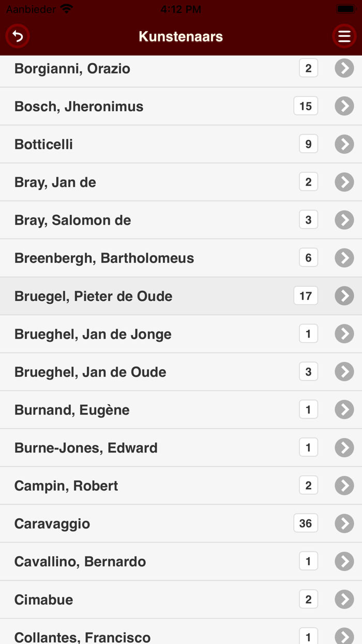This screenshot has width=362, height=644.
Task: Select Cavallino, Bernardo from the artists
Action: click(80, 562)
